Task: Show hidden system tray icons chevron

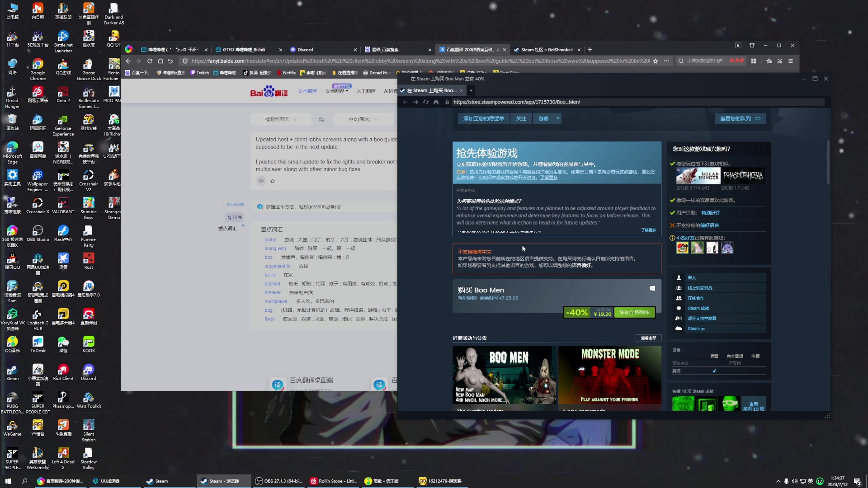Action: pyautogui.click(x=778, y=481)
